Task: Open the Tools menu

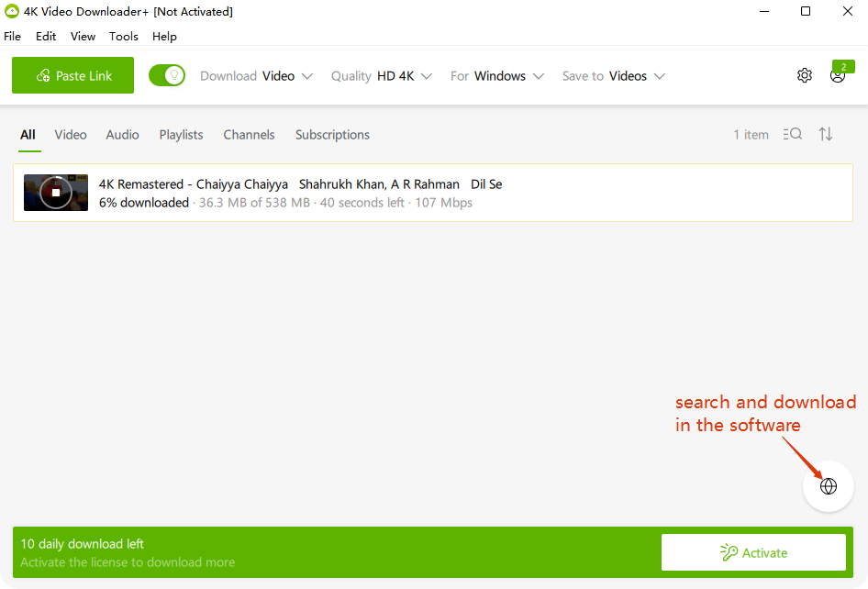Action: 124,37
